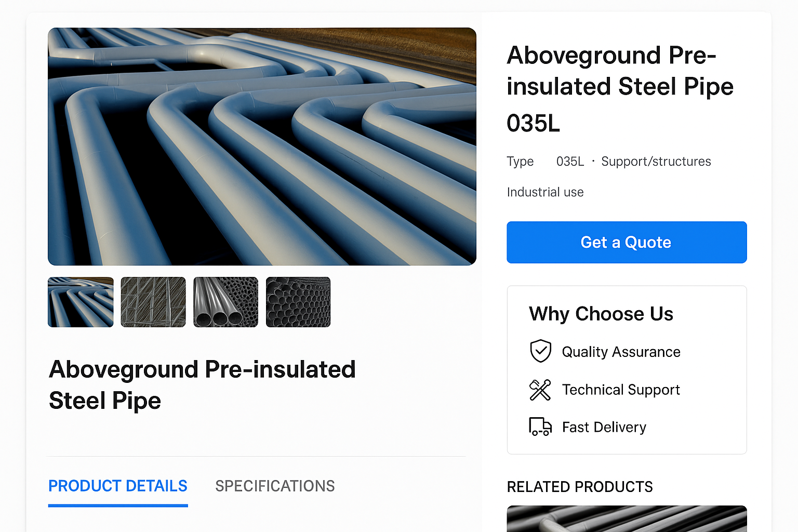Click the Quality Assurance text label
The height and width of the screenshot is (532, 798).
[x=621, y=352]
